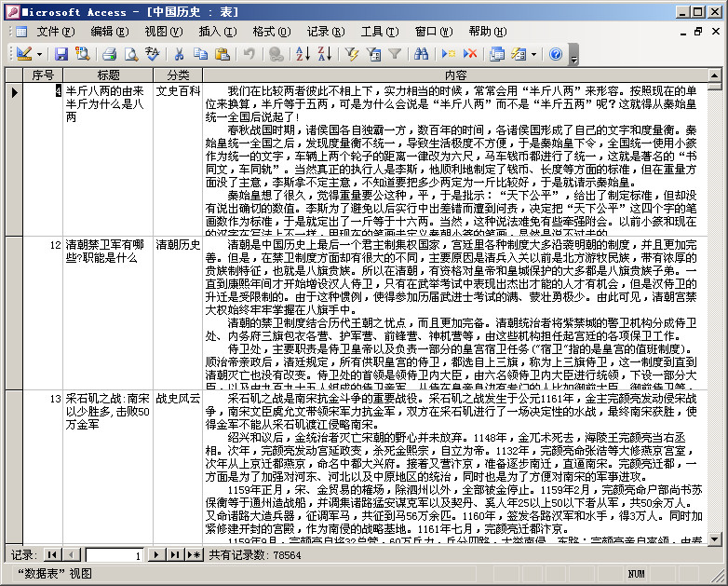728x586 pixels.
Task: Select the 标题 column header
Action: point(108,75)
